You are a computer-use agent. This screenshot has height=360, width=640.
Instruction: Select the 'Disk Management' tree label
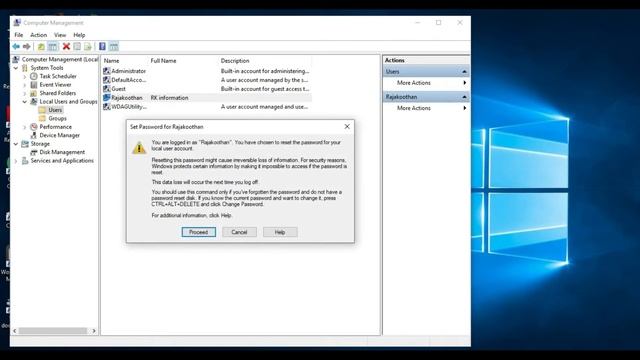coord(62,152)
